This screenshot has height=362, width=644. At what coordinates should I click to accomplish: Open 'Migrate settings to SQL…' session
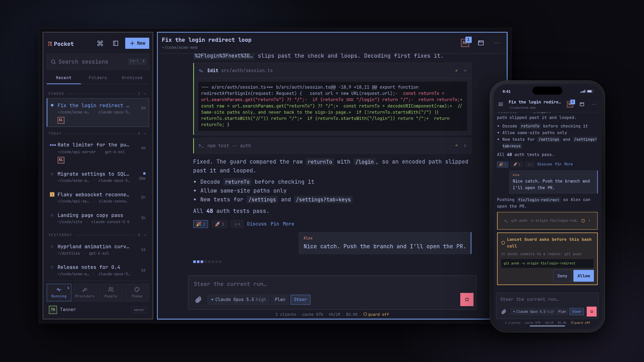pyautogui.click(x=98, y=177)
